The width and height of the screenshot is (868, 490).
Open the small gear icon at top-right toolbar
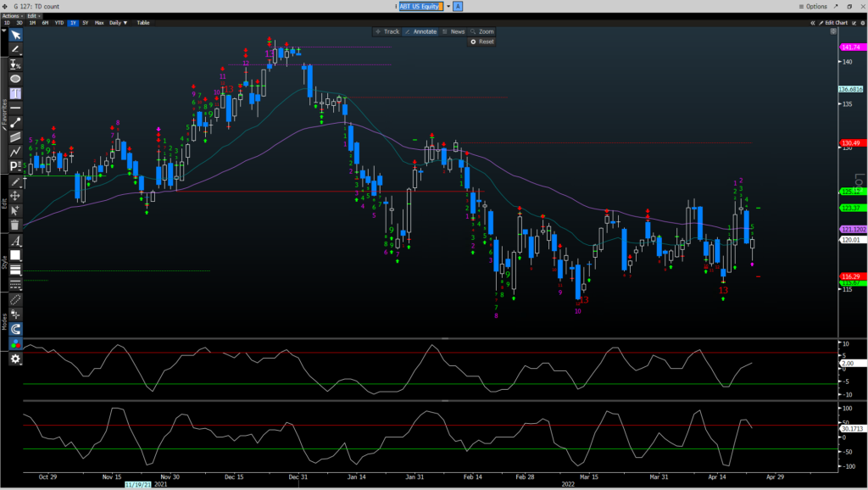(x=862, y=23)
